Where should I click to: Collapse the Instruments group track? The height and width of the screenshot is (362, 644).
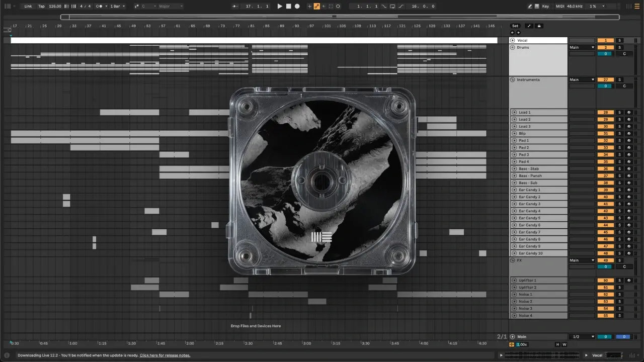[x=512, y=80]
